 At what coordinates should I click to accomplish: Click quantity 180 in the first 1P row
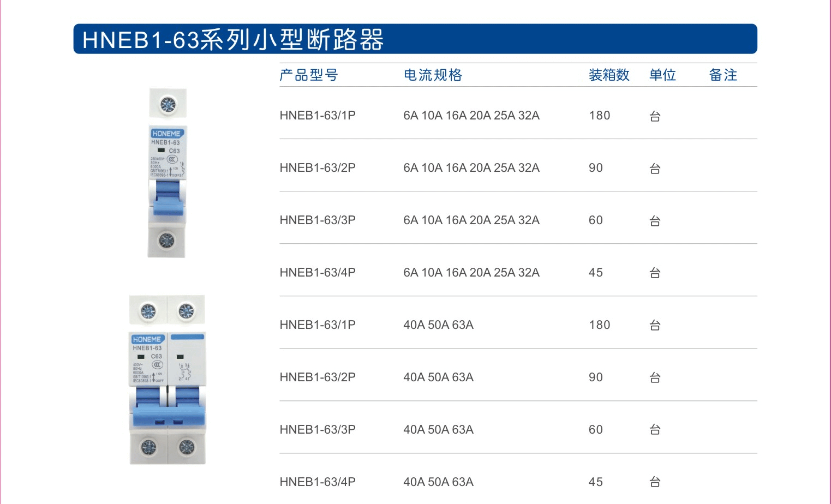[600, 116]
